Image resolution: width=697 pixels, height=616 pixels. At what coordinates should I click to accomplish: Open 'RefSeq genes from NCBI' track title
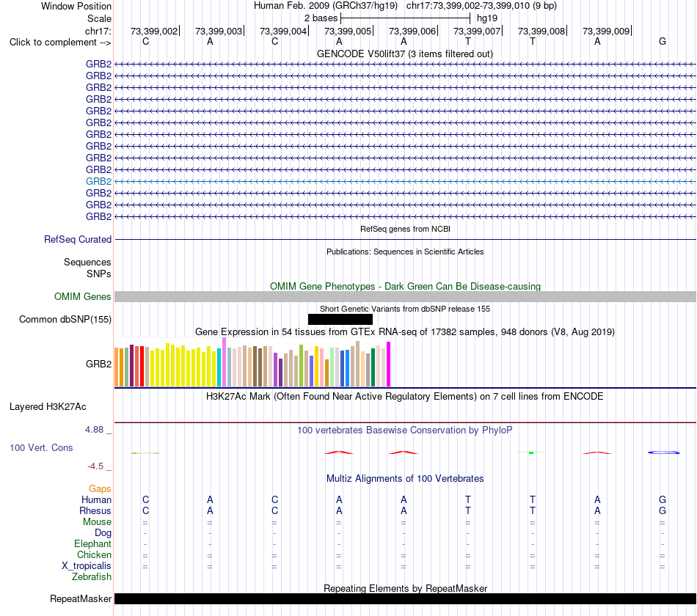405,229
